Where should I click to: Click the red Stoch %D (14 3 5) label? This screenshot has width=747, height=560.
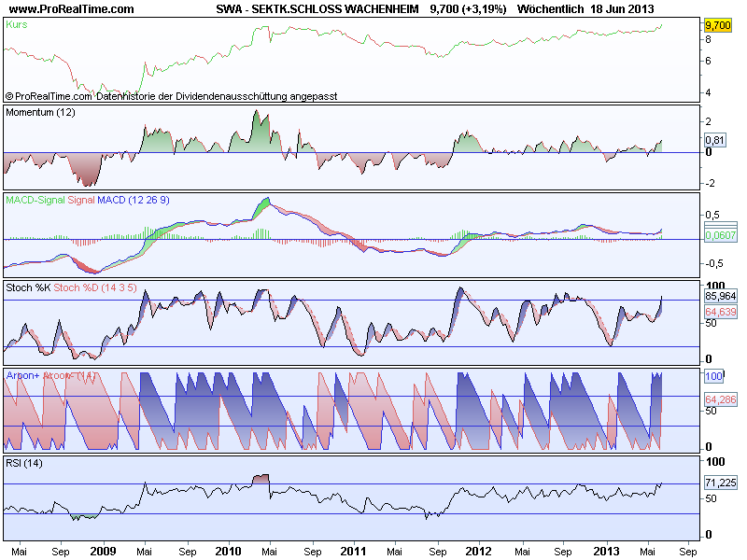95,287
